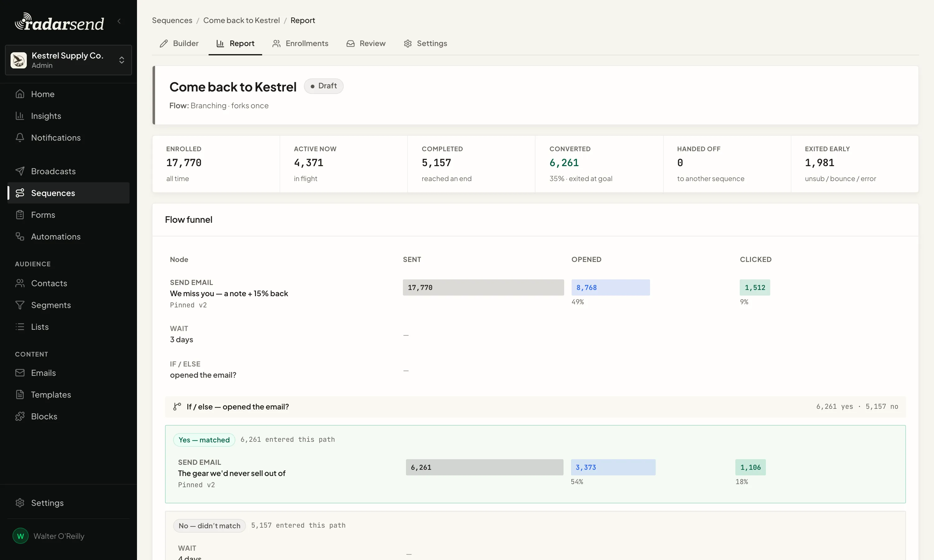This screenshot has height=560, width=934.
Task: Select the Report tab
Action: pyautogui.click(x=235, y=43)
